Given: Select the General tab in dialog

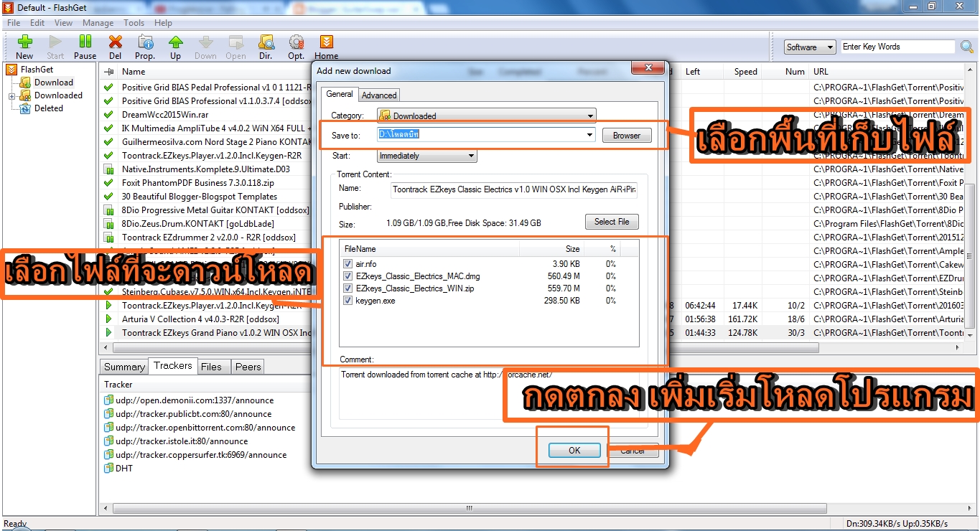Looking at the screenshot, I should click(340, 94).
